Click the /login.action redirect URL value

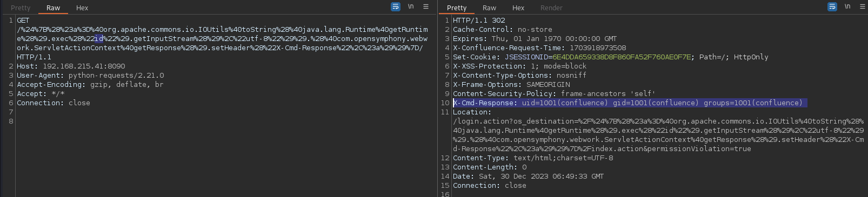[658, 135]
